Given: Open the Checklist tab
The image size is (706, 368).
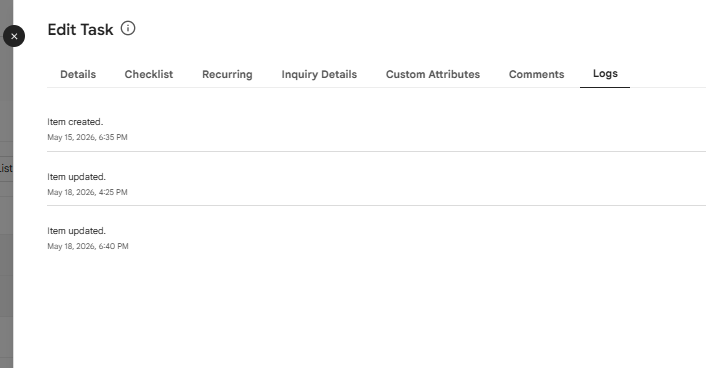Looking at the screenshot, I should [149, 74].
